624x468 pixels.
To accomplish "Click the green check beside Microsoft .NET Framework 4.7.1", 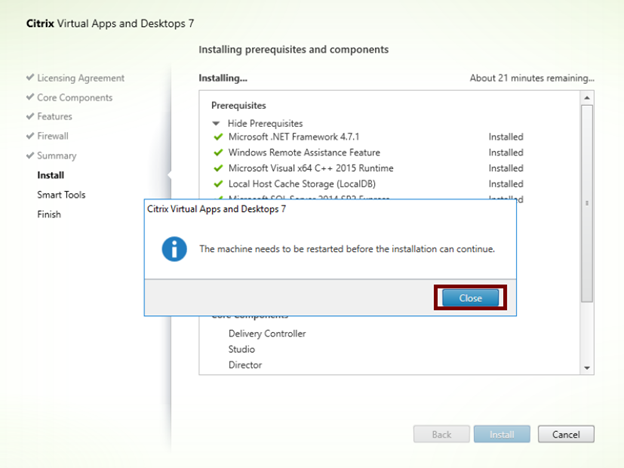I will coord(218,137).
